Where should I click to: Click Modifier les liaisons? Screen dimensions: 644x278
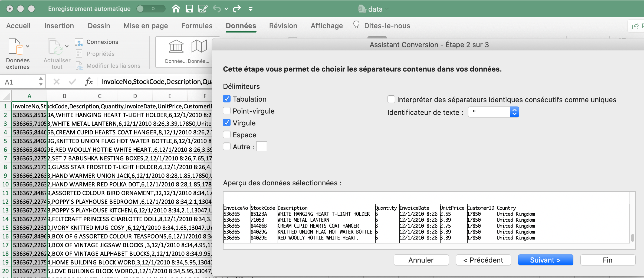[108, 66]
